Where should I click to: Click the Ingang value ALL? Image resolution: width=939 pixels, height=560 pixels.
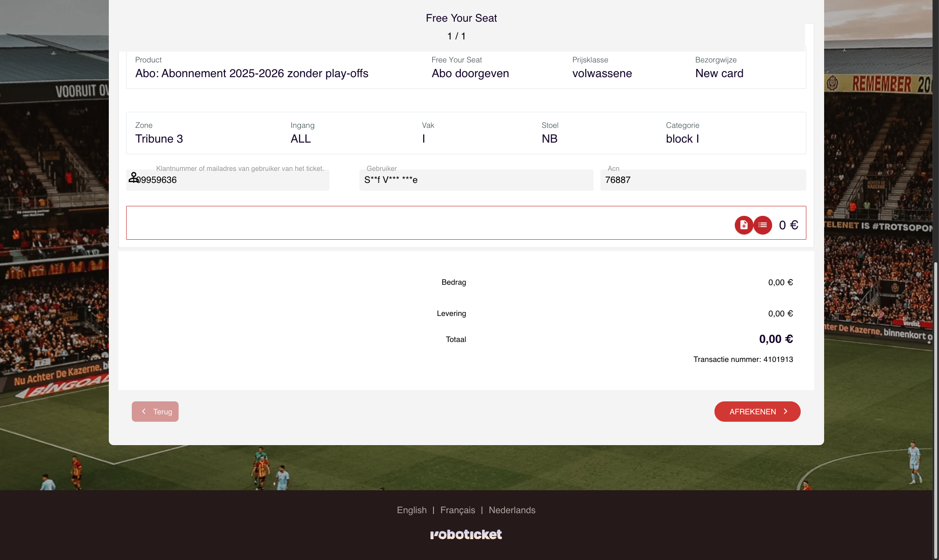[x=301, y=139]
